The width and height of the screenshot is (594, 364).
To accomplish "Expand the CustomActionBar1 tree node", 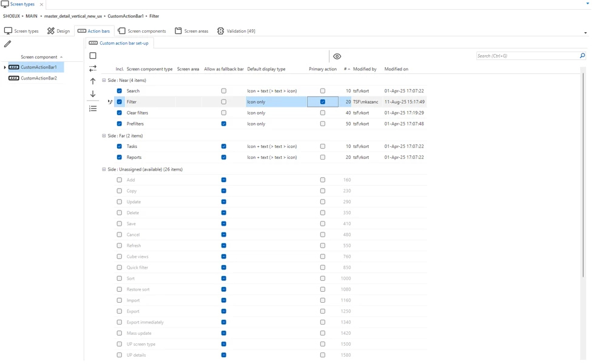I will coord(5,67).
